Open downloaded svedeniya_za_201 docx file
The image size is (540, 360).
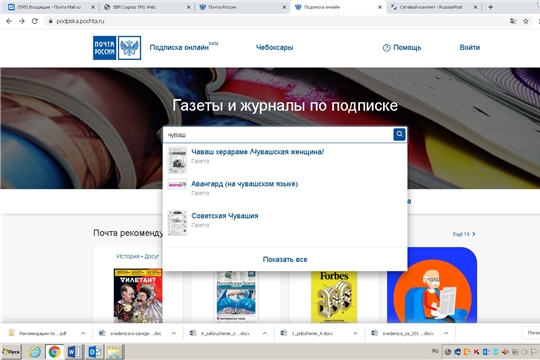[403, 333]
